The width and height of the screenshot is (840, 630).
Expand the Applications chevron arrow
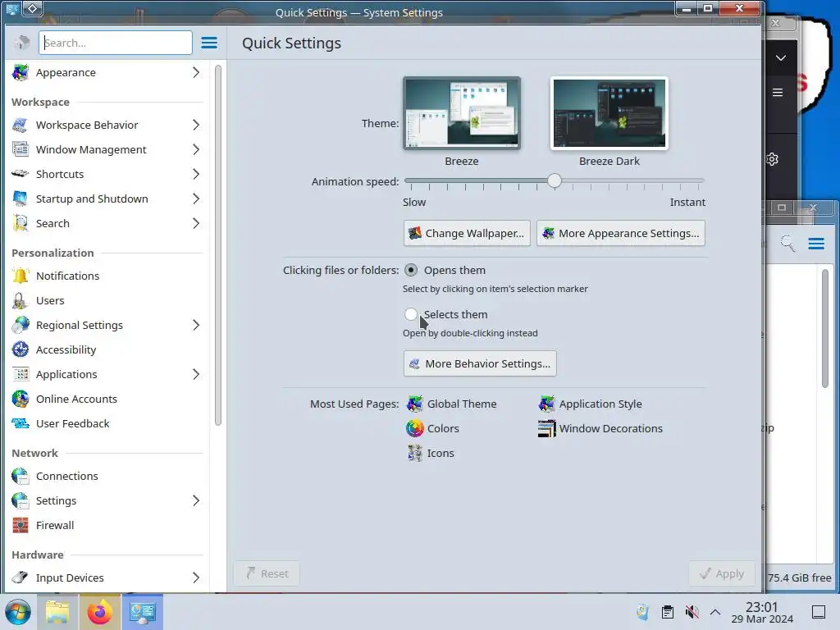pos(196,374)
